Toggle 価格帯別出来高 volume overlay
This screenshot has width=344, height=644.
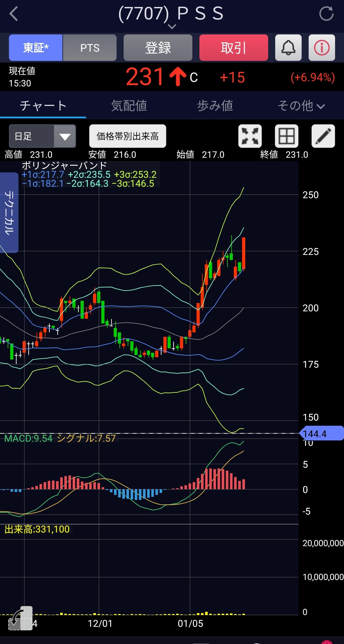pos(127,136)
